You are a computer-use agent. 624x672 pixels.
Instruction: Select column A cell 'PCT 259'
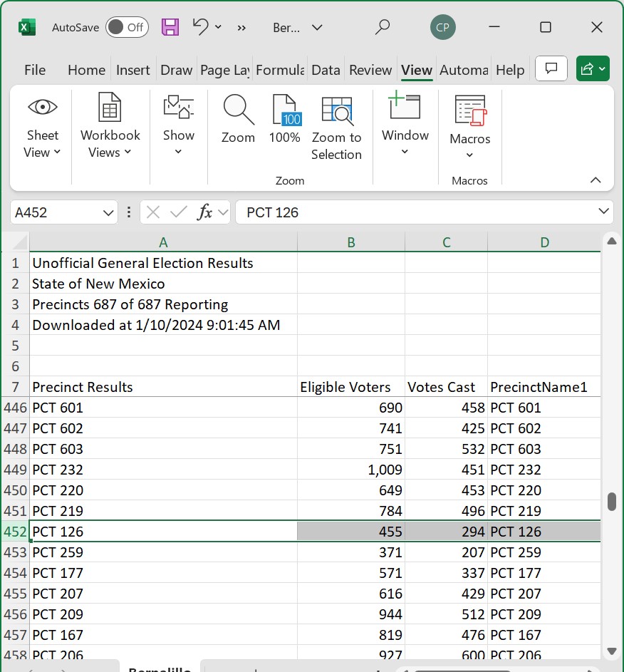(x=163, y=552)
